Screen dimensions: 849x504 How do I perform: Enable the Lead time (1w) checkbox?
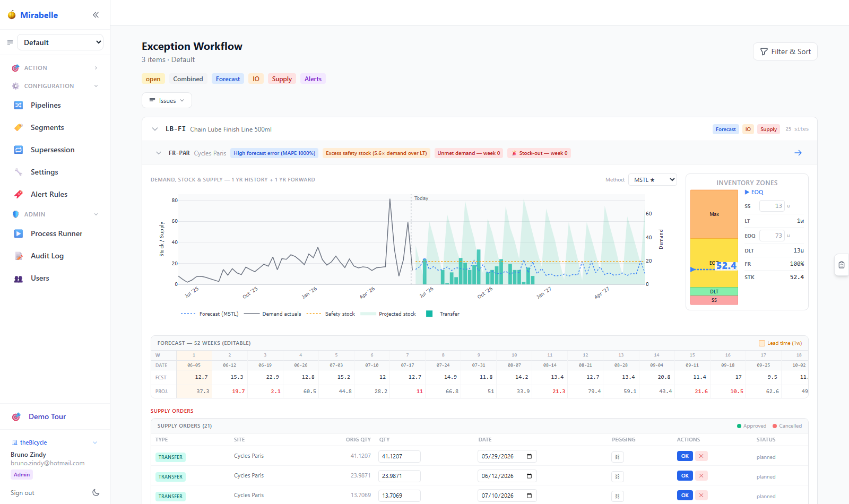(762, 343)
